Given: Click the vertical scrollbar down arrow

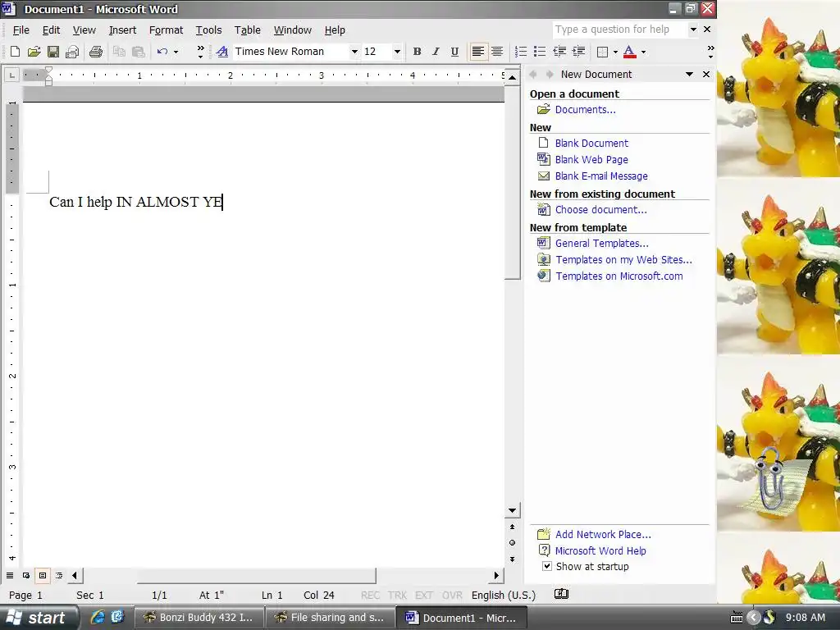Looking at the screenshot, I should (x=512, y=510).
